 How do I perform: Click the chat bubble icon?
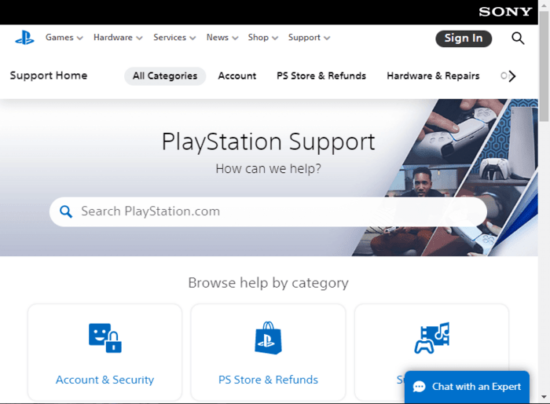pos(419,386)
